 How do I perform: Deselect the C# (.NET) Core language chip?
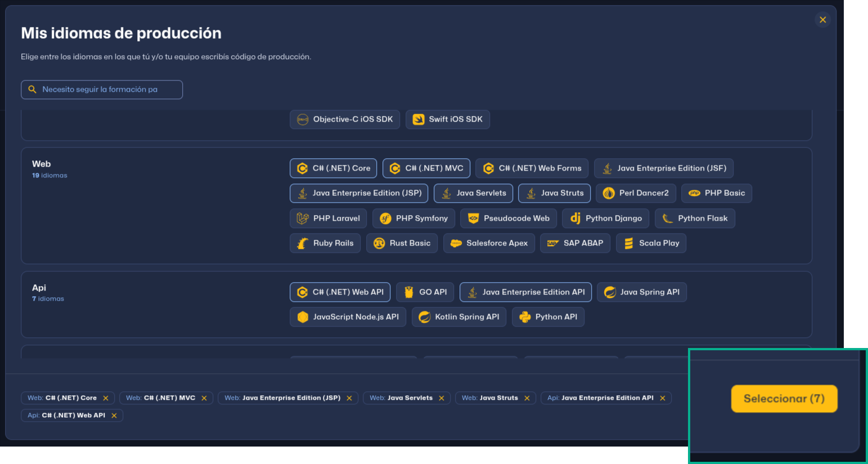click(x=333, y=168)
